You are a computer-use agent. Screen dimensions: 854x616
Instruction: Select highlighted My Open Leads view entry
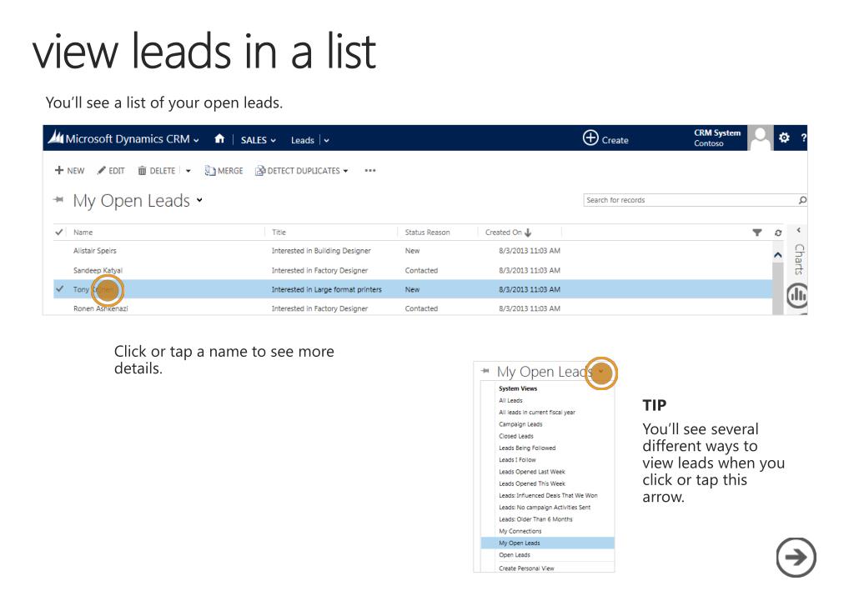(547, 543)
